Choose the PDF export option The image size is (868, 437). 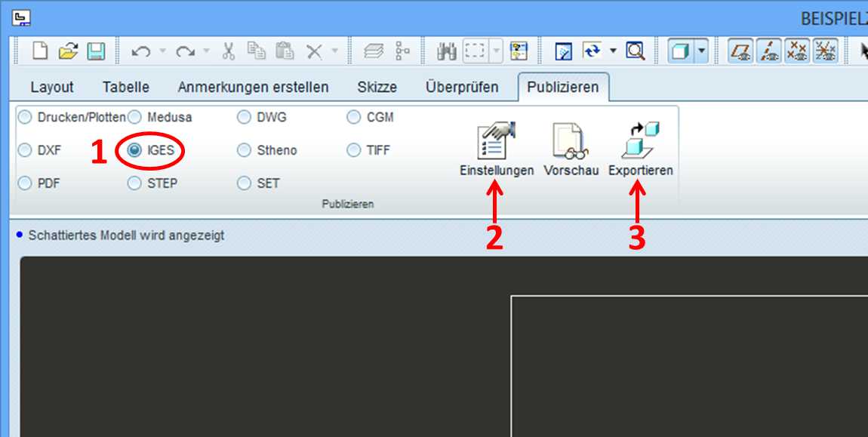[26, 183]
